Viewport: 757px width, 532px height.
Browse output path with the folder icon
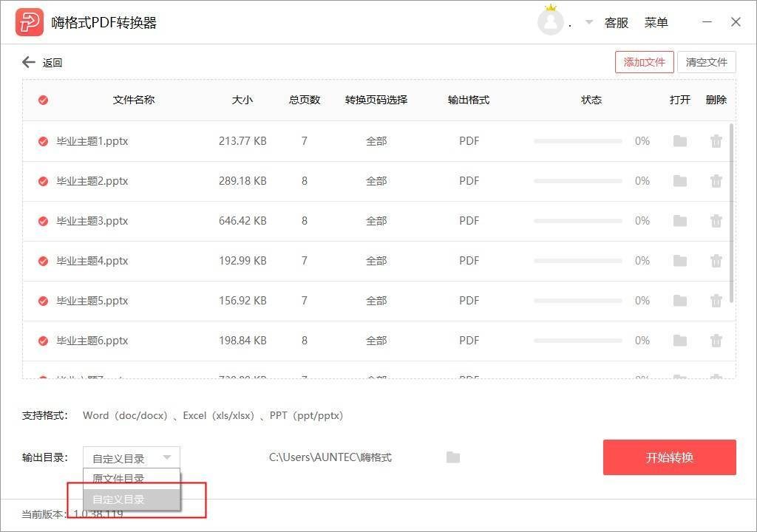(453, 457)
